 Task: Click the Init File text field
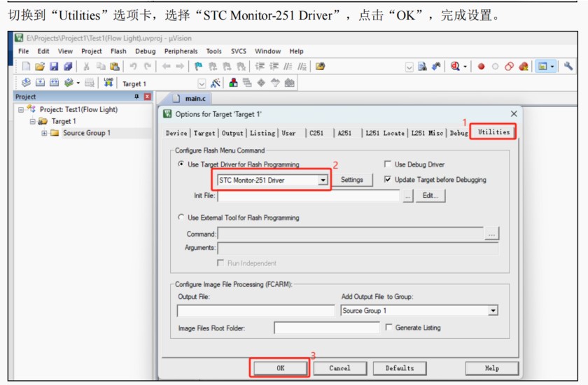coord(308,197)
